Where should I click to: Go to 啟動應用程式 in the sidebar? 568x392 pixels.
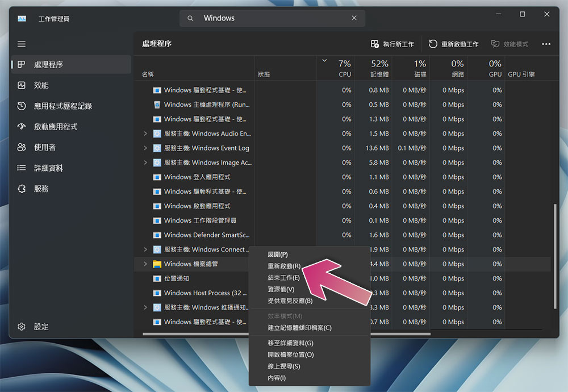tap(71, 127)
